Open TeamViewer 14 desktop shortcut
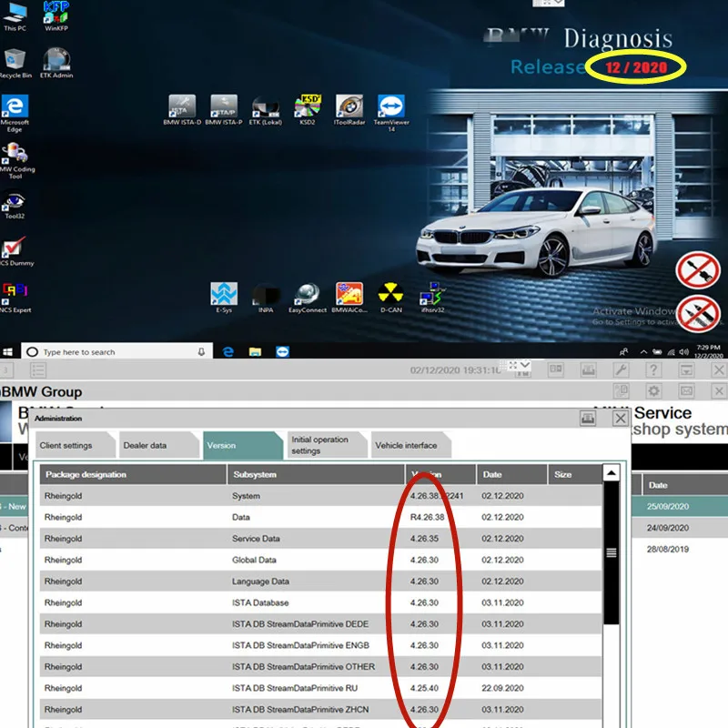Image resolution: width=728 pixels, height=728 pixels. pos(391,113)
